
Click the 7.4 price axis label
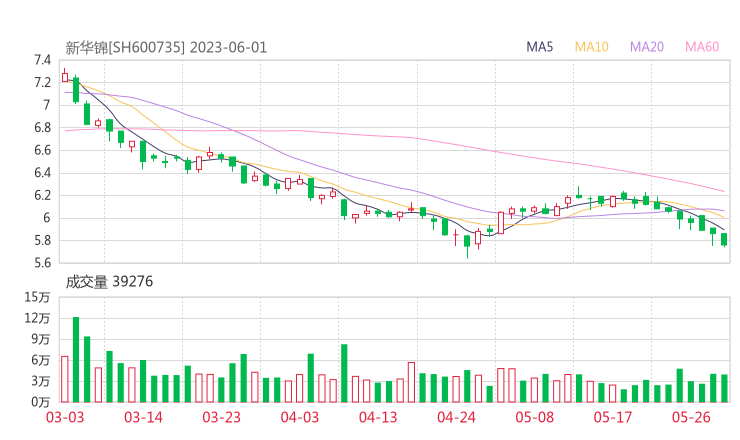(42, 60)
